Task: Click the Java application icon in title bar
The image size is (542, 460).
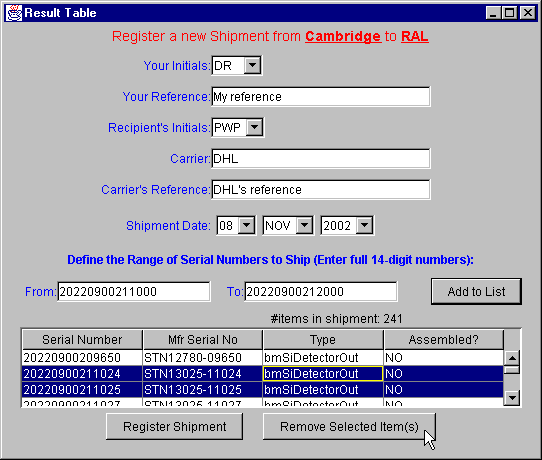Action: 14,13
